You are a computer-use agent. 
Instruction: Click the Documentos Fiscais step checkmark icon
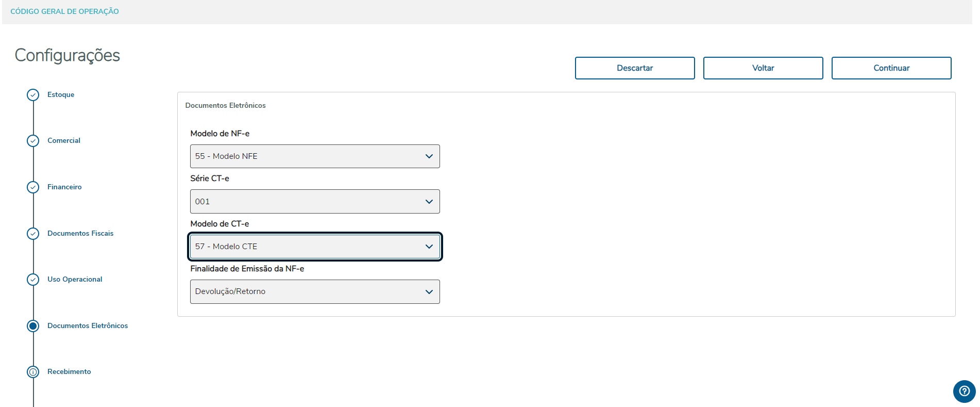(33, 234)
